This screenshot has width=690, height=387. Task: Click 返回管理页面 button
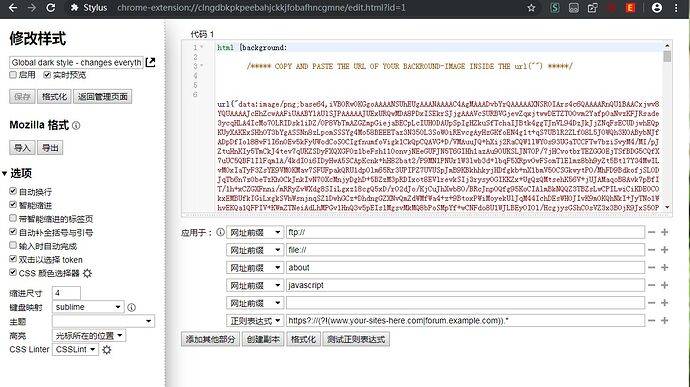[x=103, y=96]
